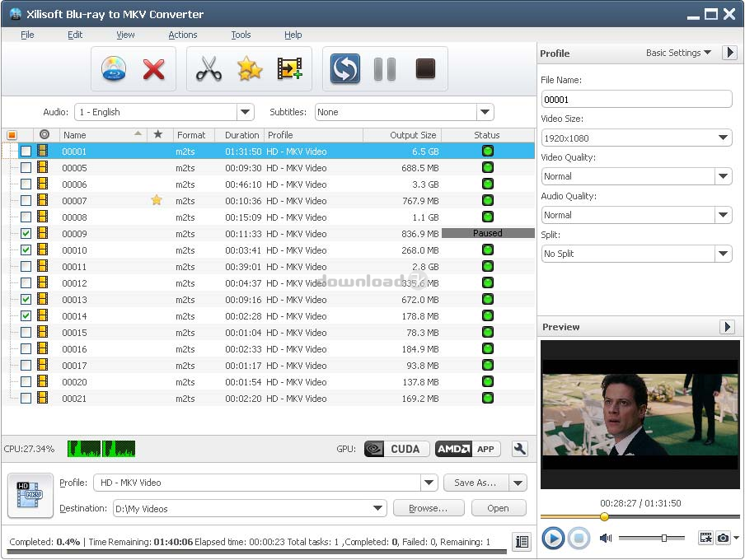Click the Browse... button
Viewport: 745px width, 560px height.
[429, 508]
